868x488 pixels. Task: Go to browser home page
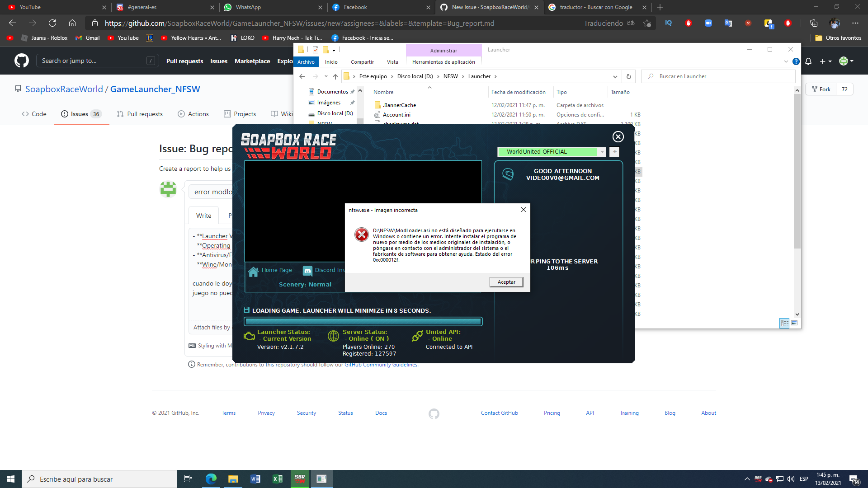coord(72,23)
